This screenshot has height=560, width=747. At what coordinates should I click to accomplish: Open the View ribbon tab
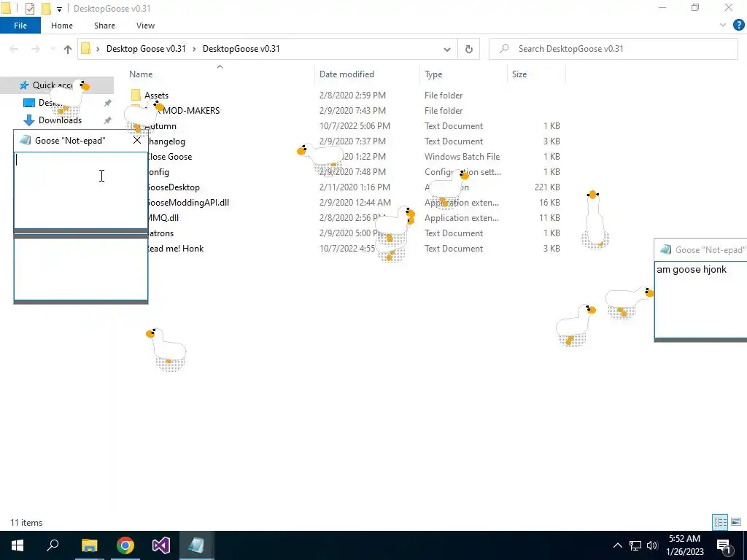click(x=145, y=26)
